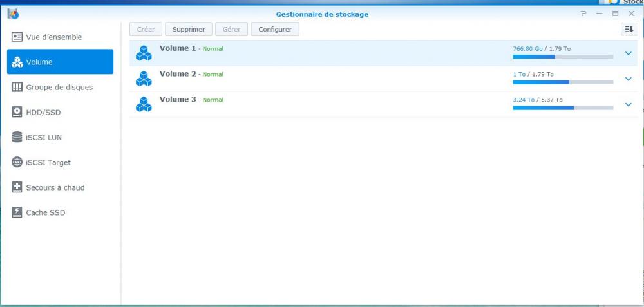Open the iSCSI Target section
The width and height of the screenshot is (644, 307).
[60, 162]
